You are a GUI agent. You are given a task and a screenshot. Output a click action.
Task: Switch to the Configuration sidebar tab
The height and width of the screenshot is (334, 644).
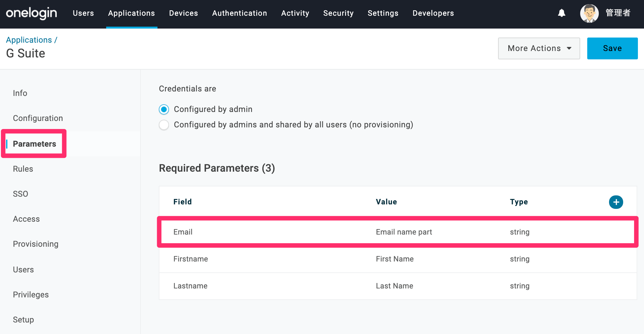38,118
